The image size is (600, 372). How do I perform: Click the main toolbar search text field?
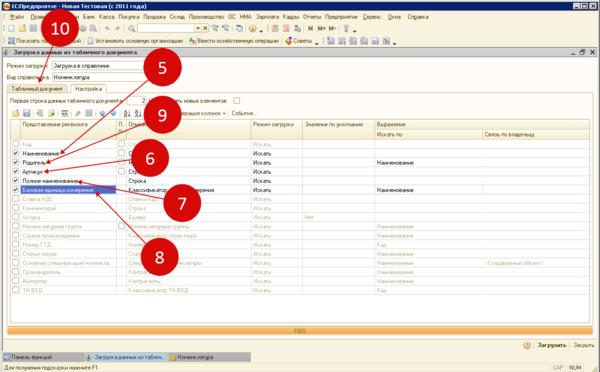(x=166, y=29)
